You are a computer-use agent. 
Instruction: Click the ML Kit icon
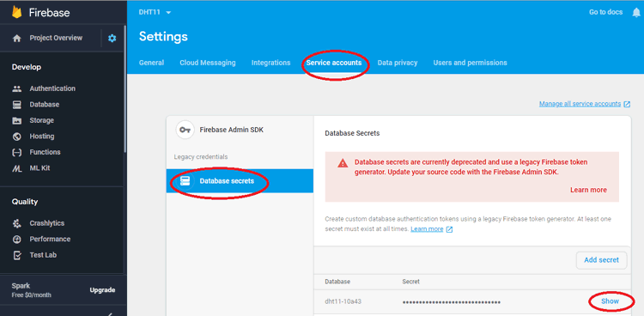[17, 168]
